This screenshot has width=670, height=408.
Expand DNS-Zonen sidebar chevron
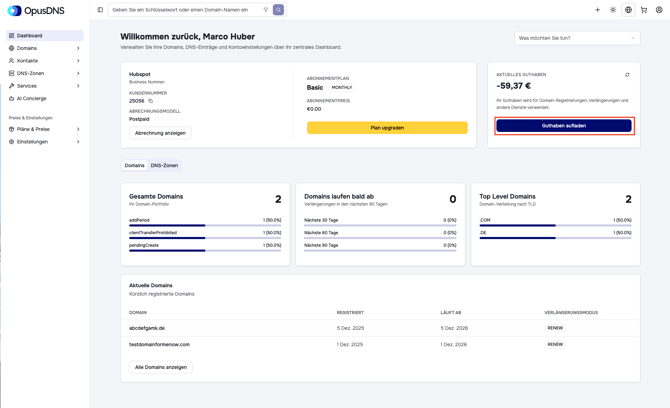[x=78, y=73]
